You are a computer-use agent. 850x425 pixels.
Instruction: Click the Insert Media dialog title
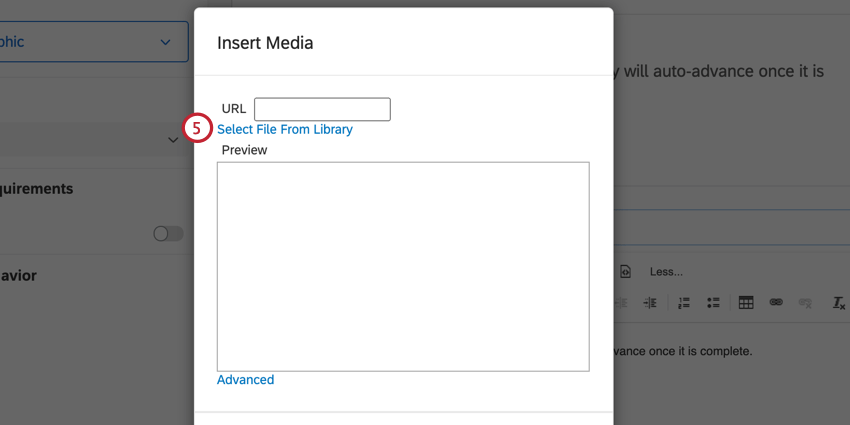pos(265,43)
